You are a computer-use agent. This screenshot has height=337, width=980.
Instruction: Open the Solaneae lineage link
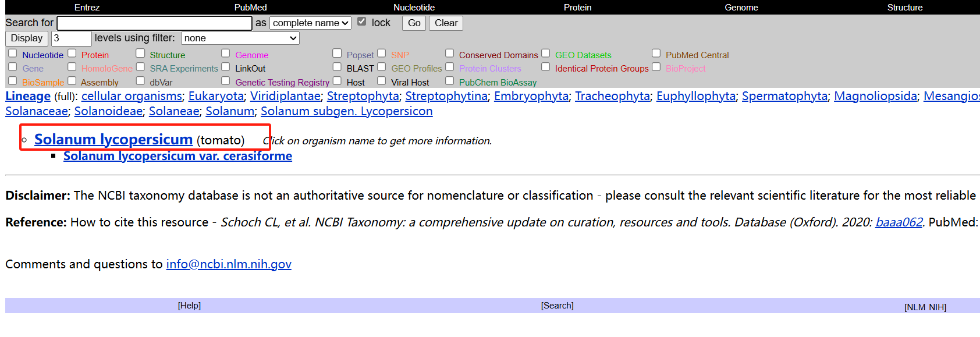(174, 111)
